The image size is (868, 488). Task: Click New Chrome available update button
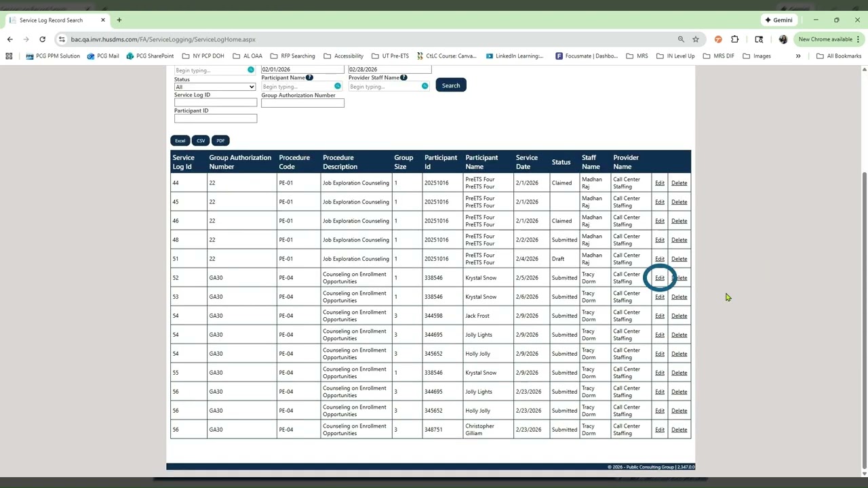point(829,39)
